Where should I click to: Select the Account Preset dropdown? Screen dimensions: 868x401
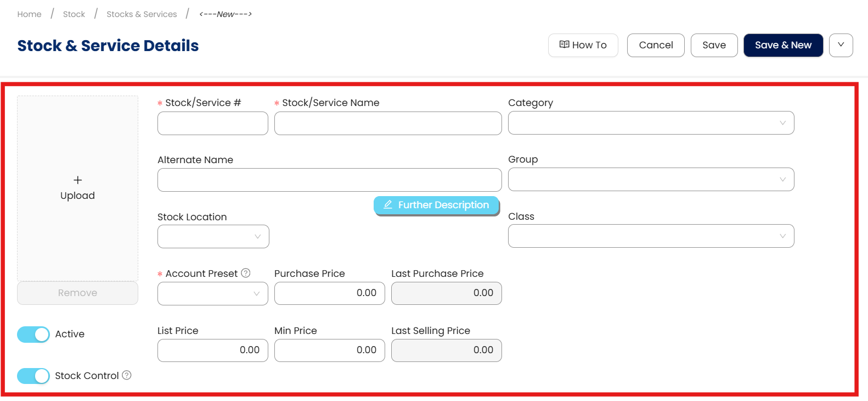(x=212, y=293)
